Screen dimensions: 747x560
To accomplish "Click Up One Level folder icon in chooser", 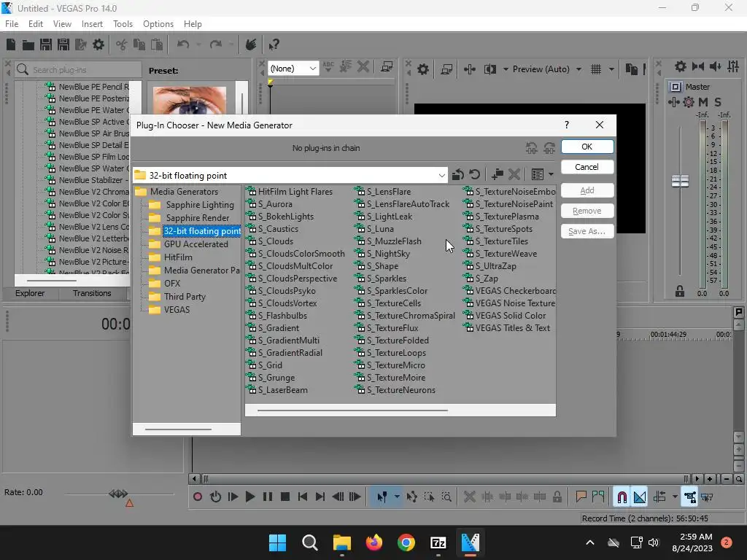I will (x=458, y=175).
